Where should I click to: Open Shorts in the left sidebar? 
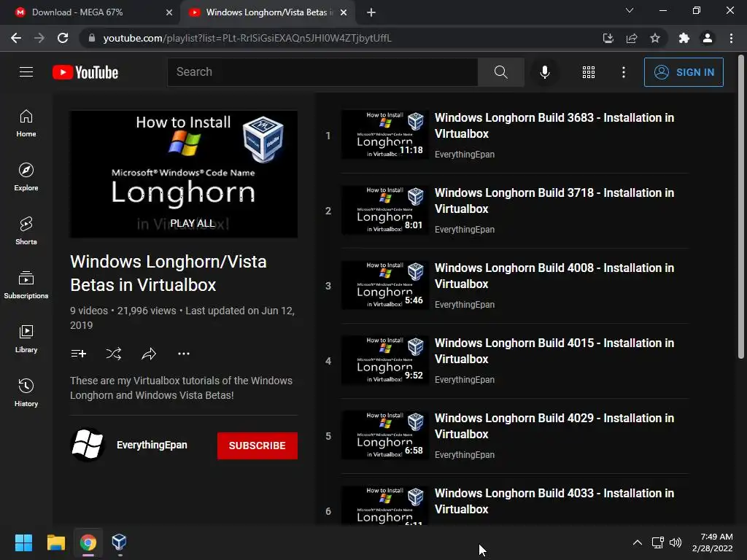pyautogui.click(x=26, y=231)
